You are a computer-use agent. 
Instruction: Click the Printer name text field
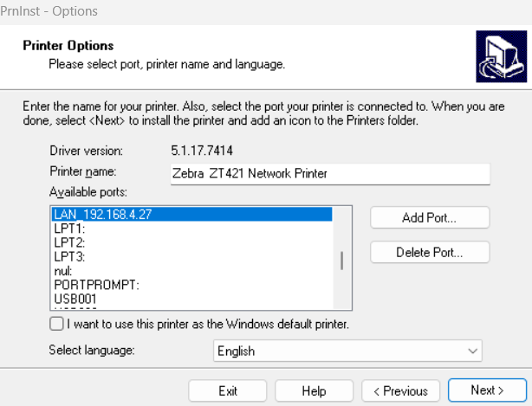point(330,173)
